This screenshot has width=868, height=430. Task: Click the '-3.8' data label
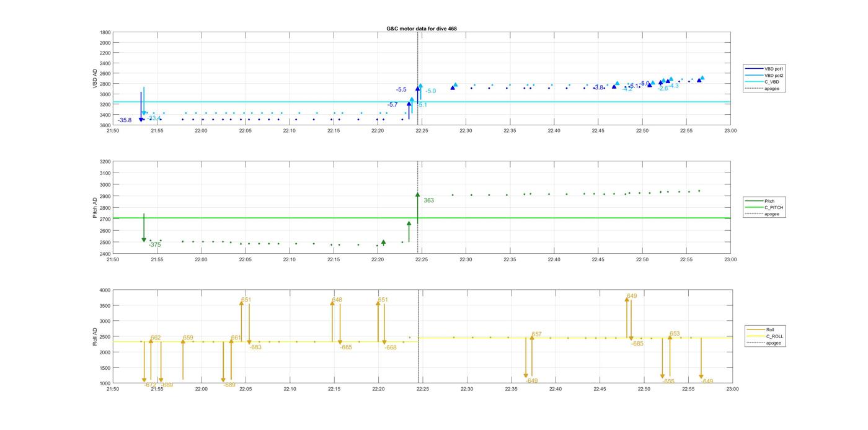pyautogui.click(x=598, y=87)
